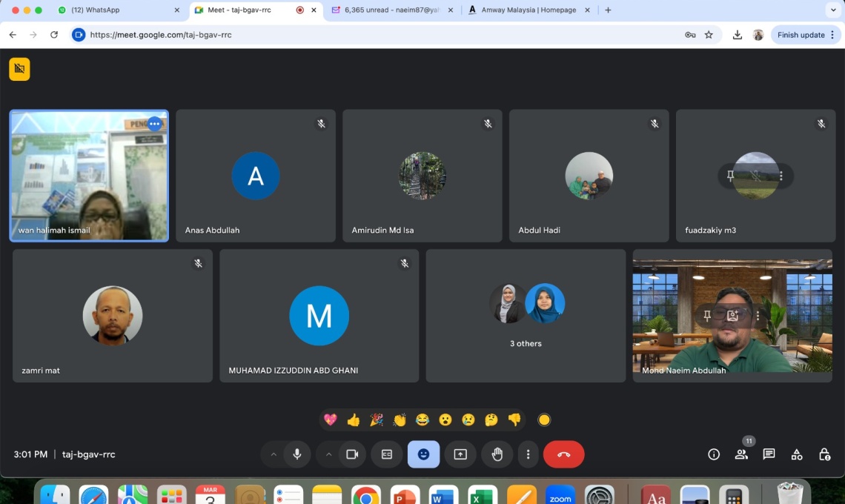This screenshot has width=845, height=504.
Task: Send the clapping hands reaction
Action: tap(400, 420)
